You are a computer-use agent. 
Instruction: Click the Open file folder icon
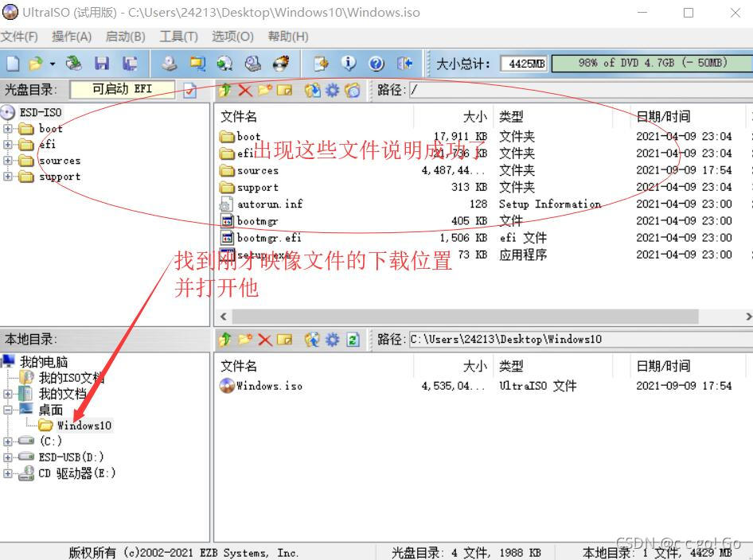pos(36,64)
